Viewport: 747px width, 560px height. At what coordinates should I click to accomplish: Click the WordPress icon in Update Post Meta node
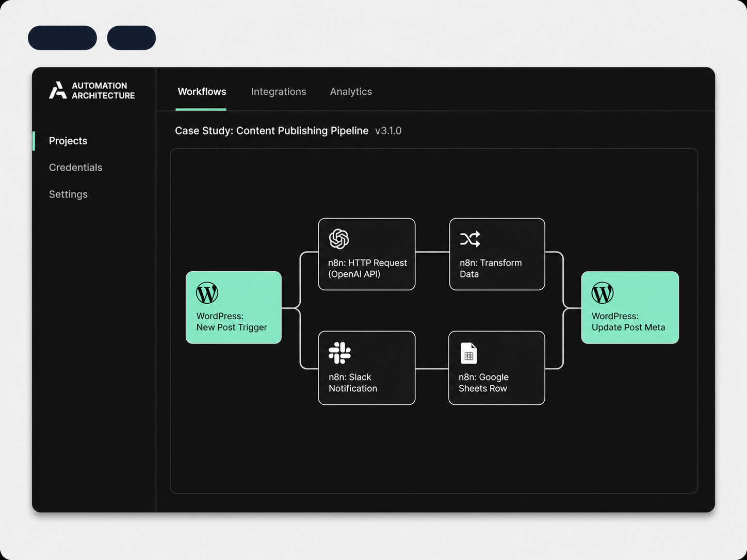coord(603,293)
